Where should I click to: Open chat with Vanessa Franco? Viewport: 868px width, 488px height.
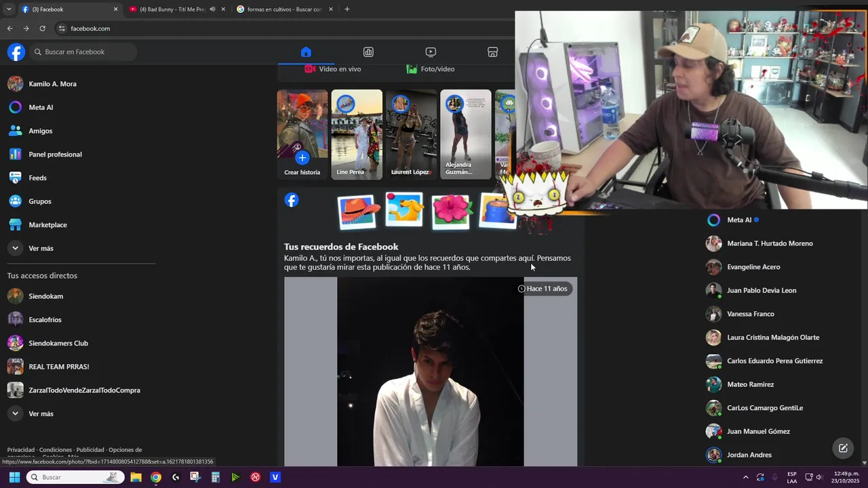(751, 314)
